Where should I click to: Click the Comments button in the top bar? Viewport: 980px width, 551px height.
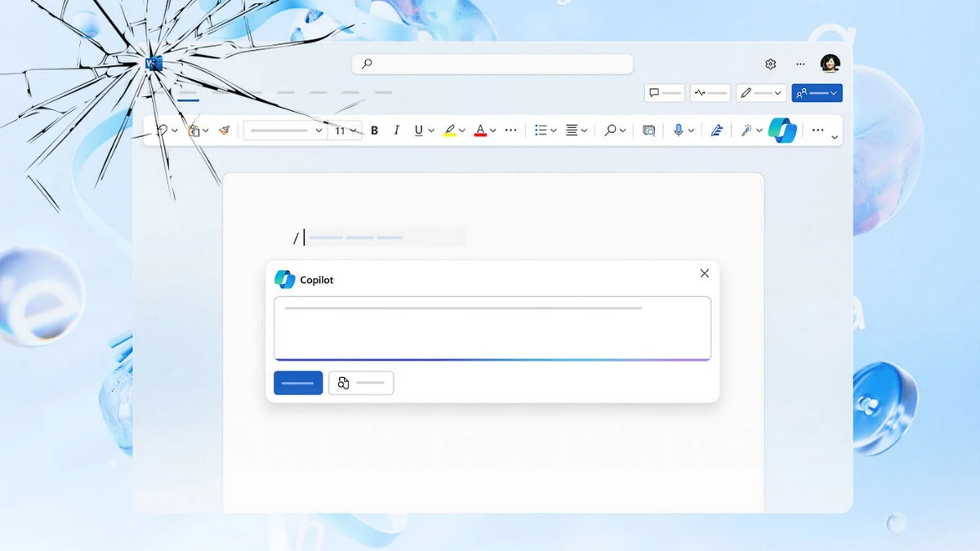tap(664, 92)
